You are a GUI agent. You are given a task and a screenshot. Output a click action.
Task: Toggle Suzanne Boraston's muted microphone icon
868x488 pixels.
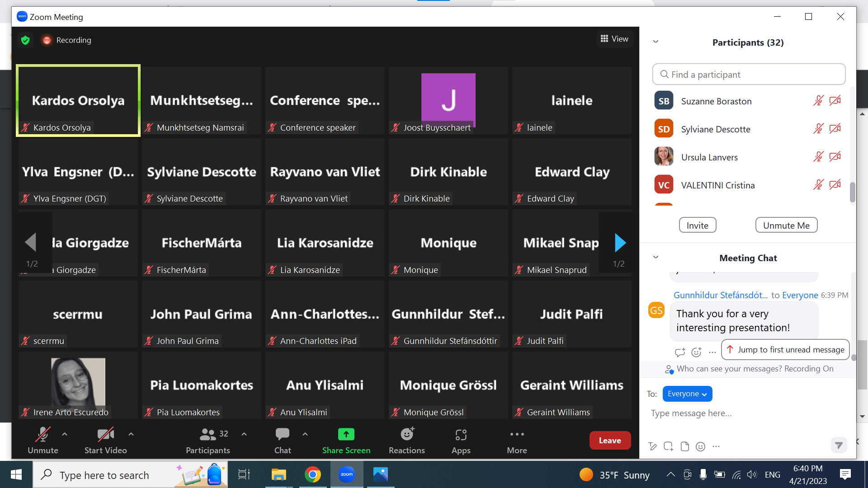(818, 101)
